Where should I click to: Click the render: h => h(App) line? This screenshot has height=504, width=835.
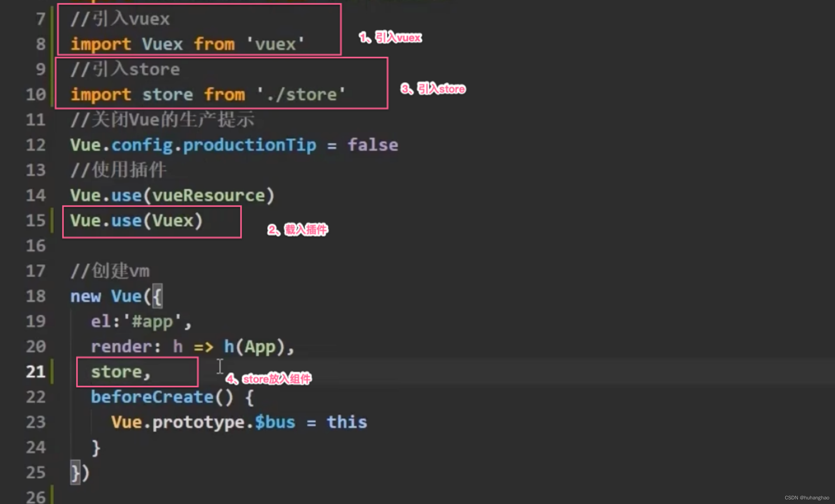pos(182,346)
